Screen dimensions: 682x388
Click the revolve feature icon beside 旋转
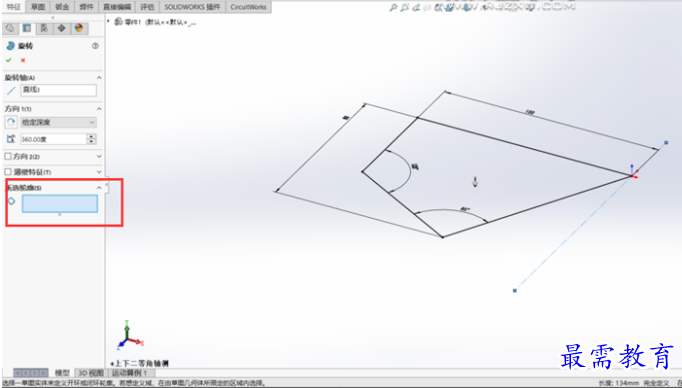[x=10, y=46]
